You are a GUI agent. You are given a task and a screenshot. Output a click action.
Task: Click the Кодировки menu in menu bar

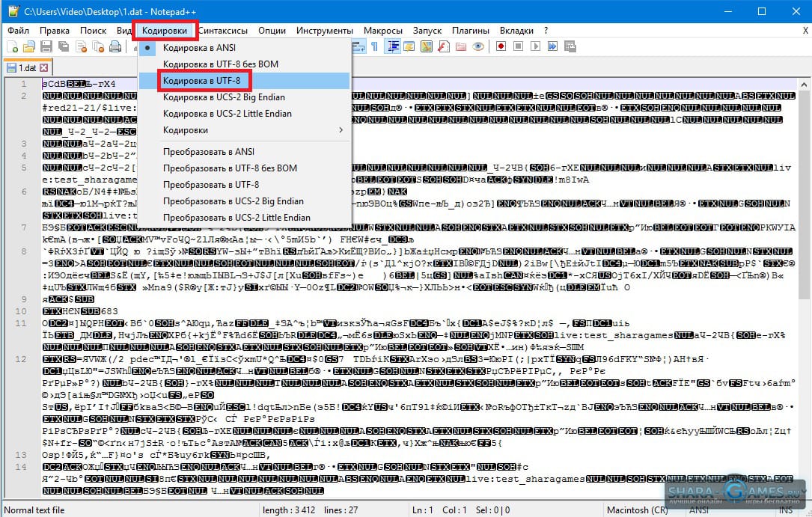(x=165, y=31)
